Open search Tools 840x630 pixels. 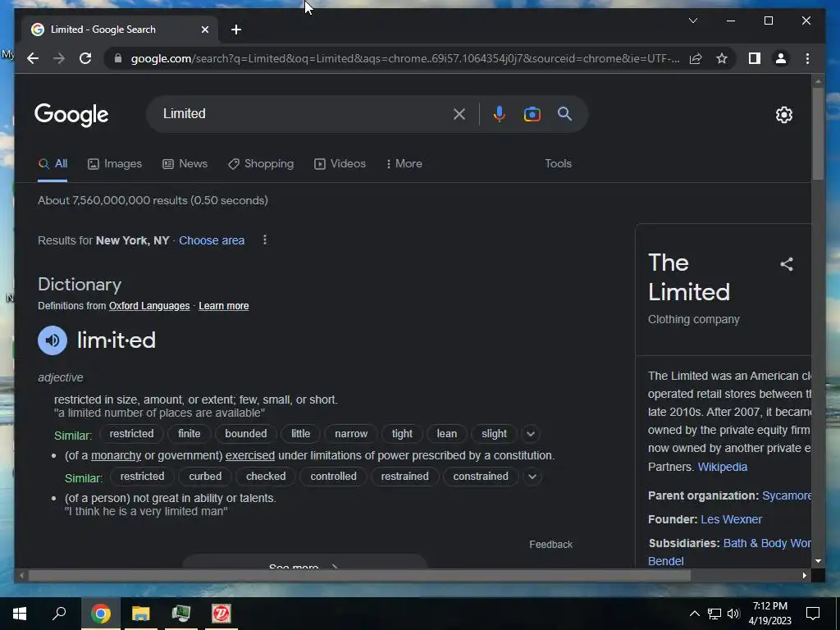(x=558, y=164)
